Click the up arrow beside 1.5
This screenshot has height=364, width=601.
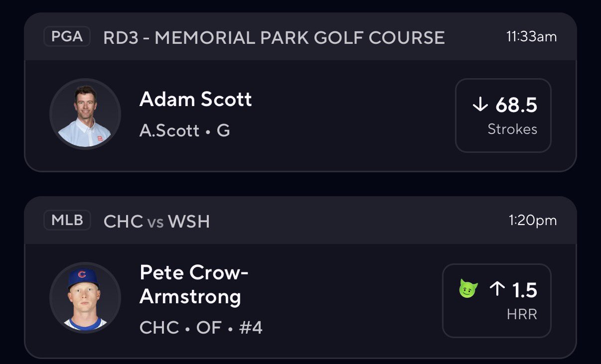coord(497,289)
